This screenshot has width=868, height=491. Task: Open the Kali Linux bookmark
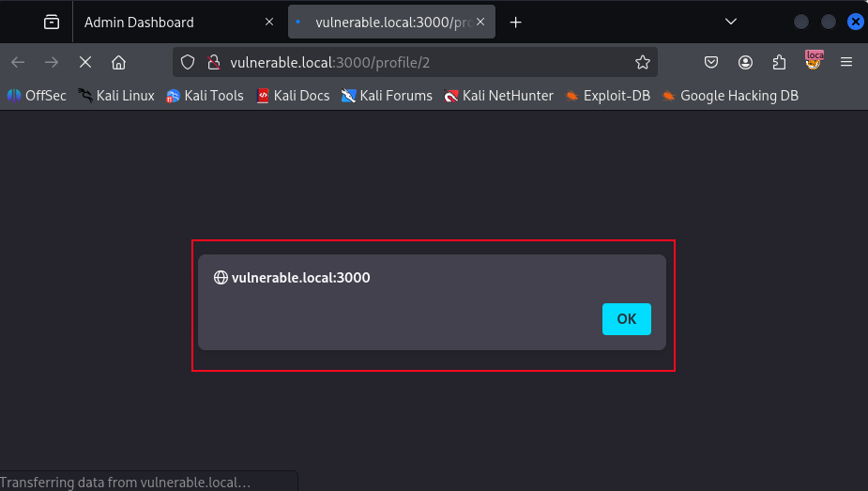pyautogui.click(x=116, y=96)
